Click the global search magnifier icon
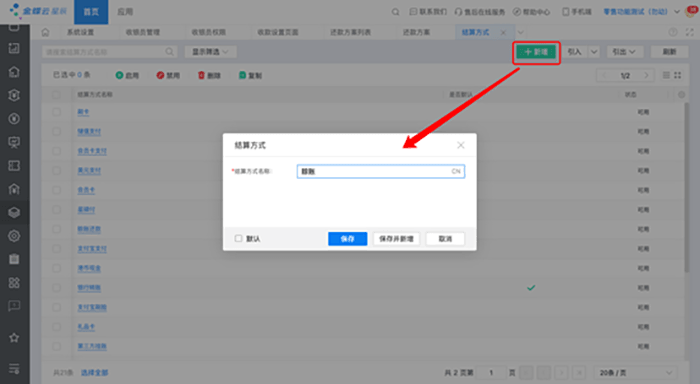Image resolution: width=700 pixels, height=384 pixels. coord(396,12)
